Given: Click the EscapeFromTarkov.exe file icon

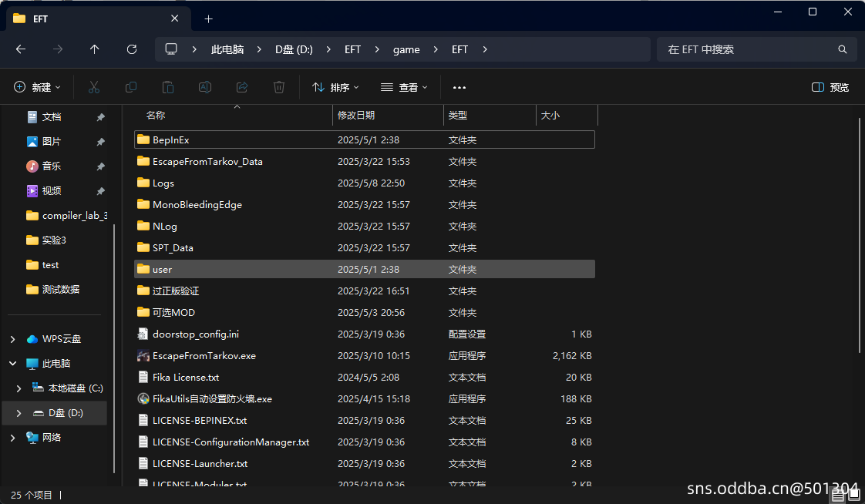Looking at the screenshot, I should coord(143,356).
